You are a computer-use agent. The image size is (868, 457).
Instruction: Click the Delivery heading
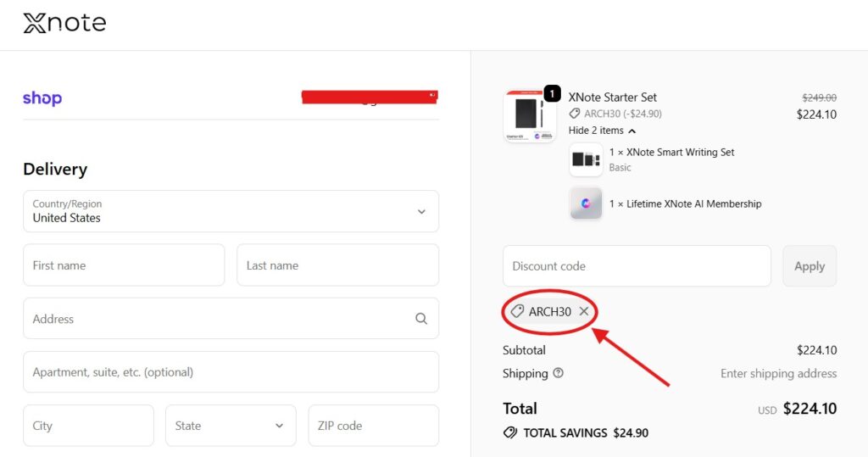tap(55, 169)
